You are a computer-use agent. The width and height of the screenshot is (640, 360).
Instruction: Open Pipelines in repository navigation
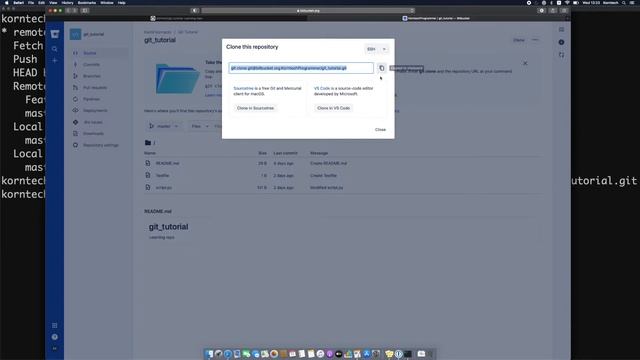click(100, 99)
